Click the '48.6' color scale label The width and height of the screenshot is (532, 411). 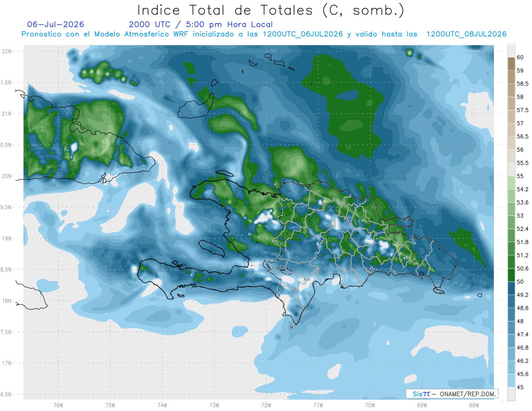pos(523,308)
